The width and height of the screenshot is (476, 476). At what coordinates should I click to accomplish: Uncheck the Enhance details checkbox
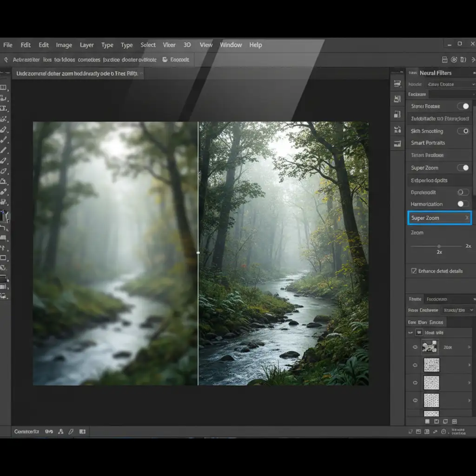(x=414, y=271)
